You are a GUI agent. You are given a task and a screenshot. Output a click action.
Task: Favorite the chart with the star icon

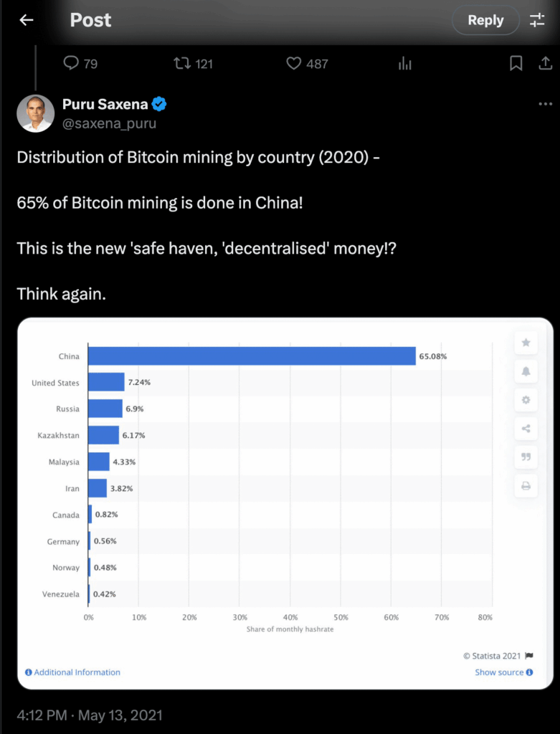(526, 343)
